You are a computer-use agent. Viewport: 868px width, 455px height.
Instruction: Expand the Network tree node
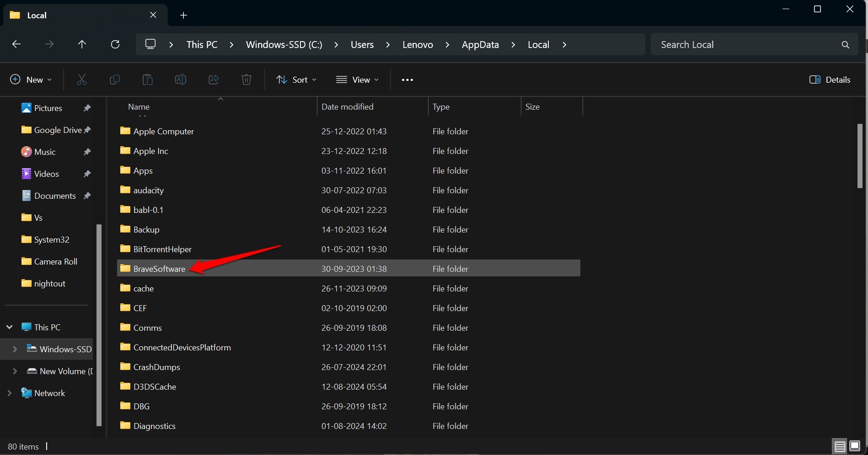(x=10, y=393)
